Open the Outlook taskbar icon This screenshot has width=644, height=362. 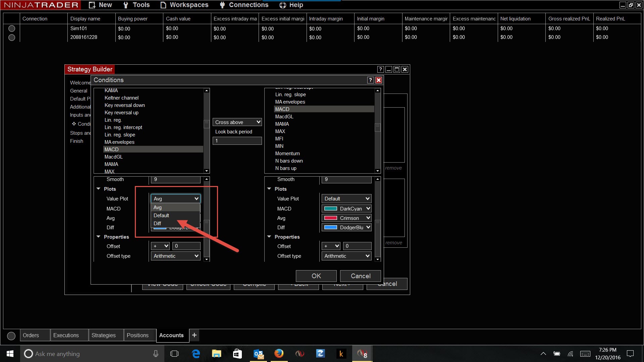tap(258, 354)
